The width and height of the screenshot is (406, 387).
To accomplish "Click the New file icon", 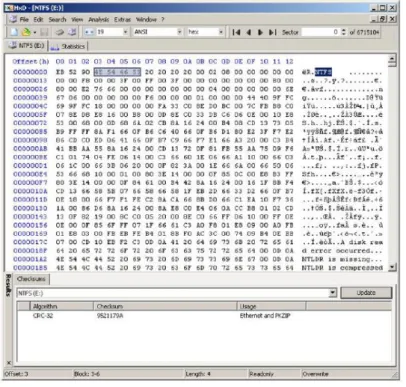I will tap(14, 32).
